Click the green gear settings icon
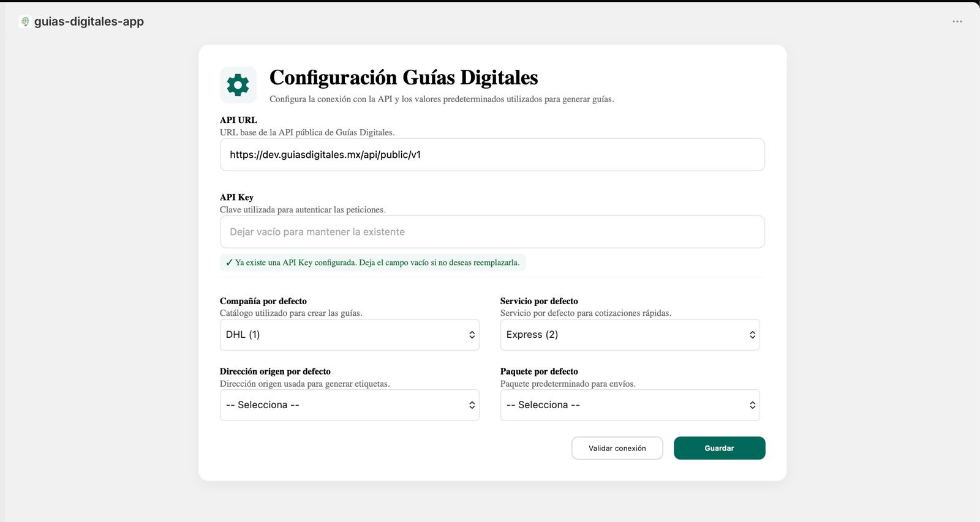The height and width of the screenshot is (522, 980). (238, 85)
